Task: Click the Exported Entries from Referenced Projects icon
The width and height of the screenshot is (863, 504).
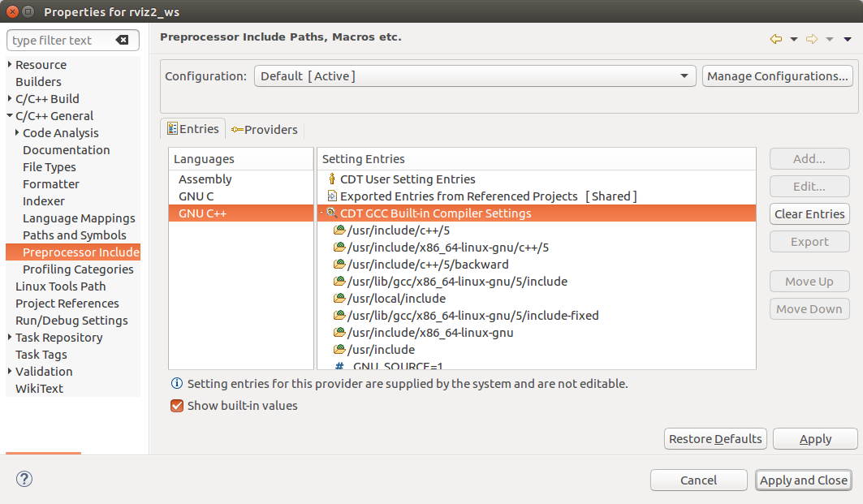Action: [332, 196]
